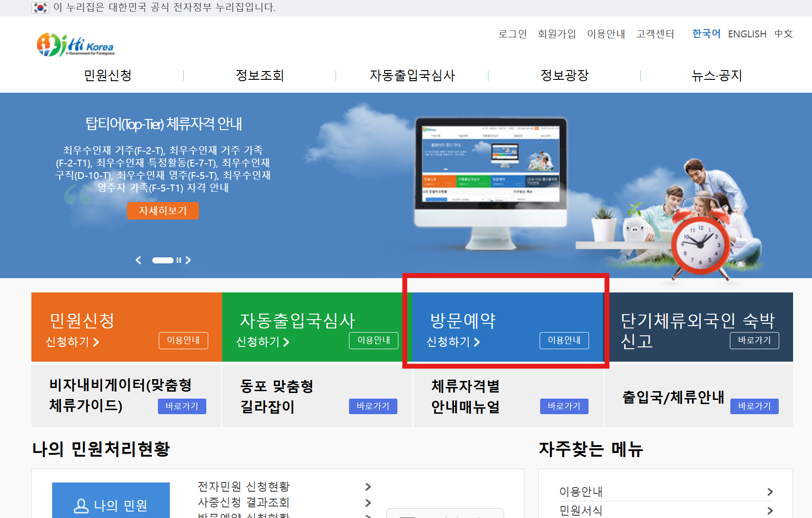Go to previous banner slide arrow

[x=138, y=260]
